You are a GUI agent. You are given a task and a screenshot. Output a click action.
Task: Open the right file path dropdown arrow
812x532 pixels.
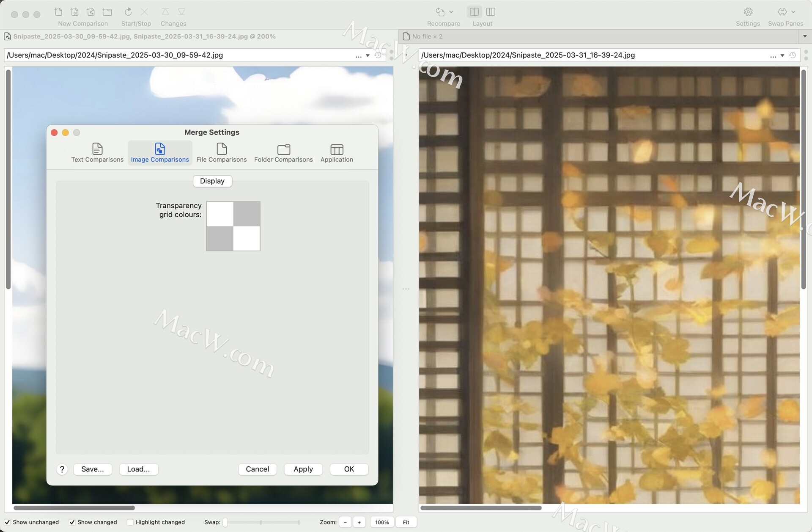coord(782,56)
